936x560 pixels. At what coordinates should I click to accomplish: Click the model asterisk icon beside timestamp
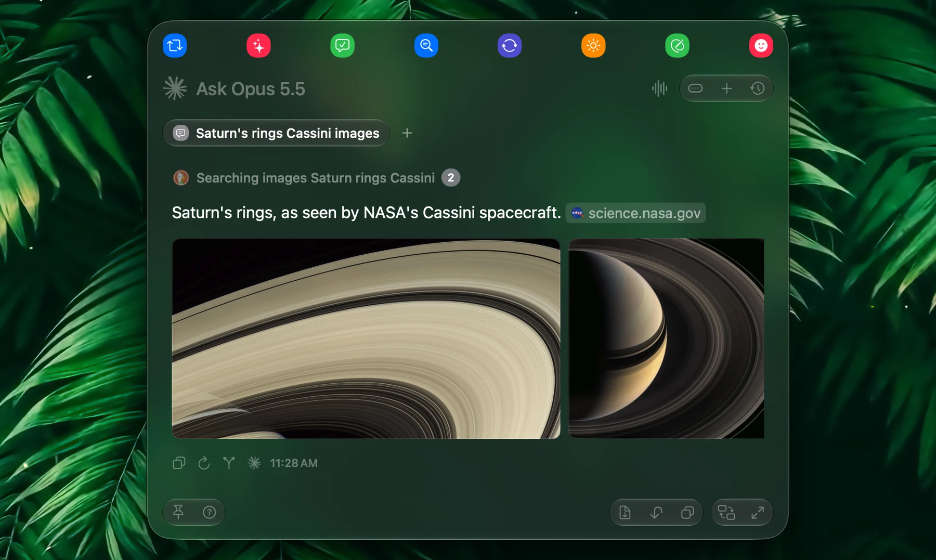coord(254,463)
